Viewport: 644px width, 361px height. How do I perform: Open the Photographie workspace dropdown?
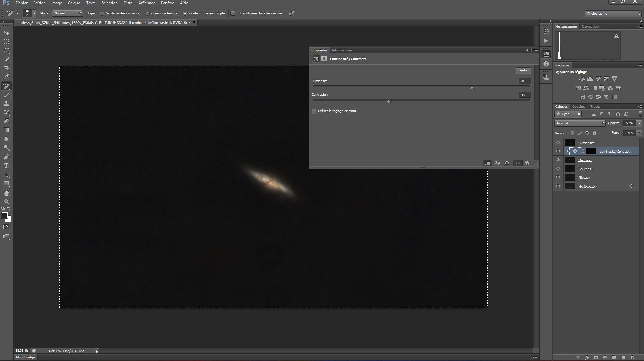(613, 14)
